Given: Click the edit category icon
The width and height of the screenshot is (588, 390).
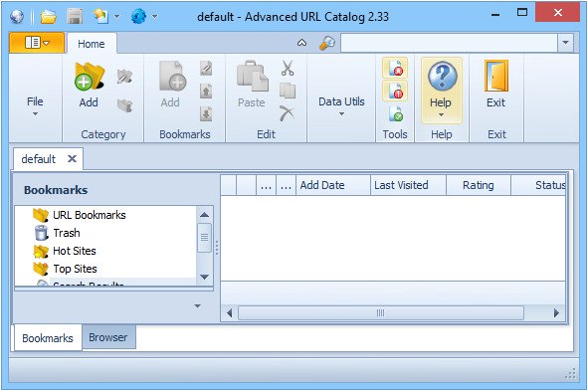Looking at the screenshot, I should click(x=124, y=77).
